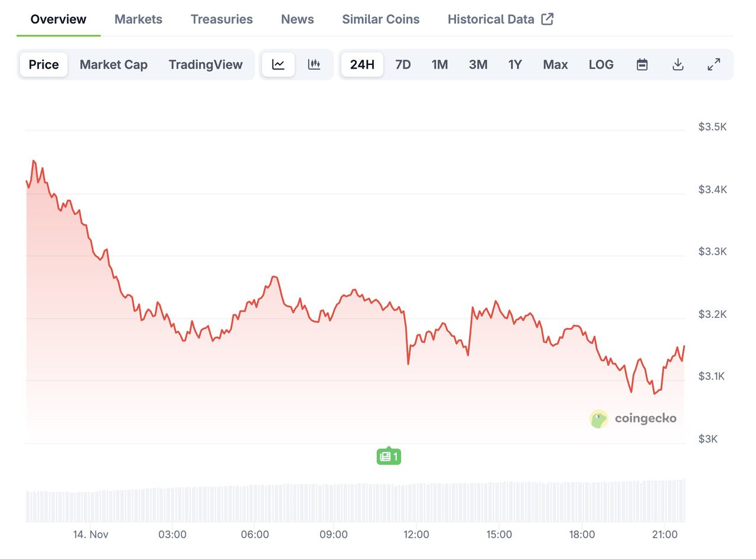
Task: Go to Similar Coins tab
Action: (381, 19)
